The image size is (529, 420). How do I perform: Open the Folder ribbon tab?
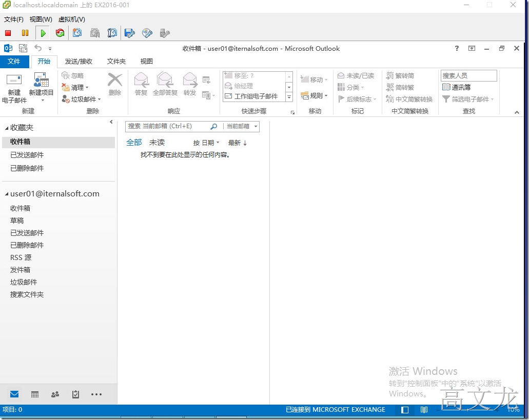116,62
